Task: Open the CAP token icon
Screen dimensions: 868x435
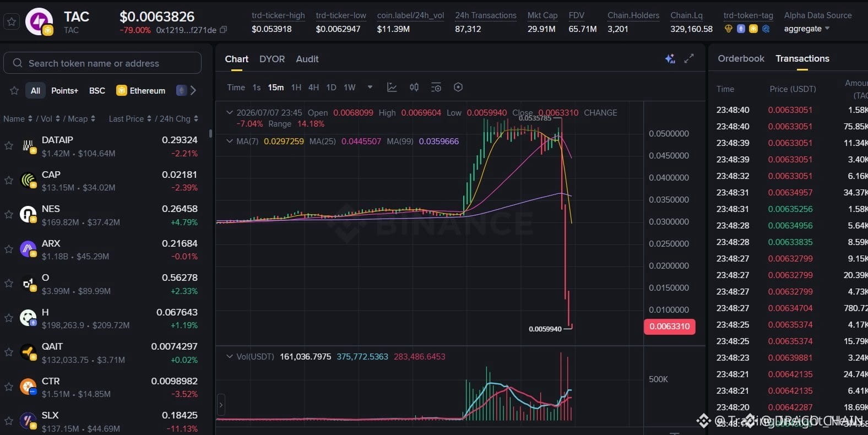Action: 28,181
